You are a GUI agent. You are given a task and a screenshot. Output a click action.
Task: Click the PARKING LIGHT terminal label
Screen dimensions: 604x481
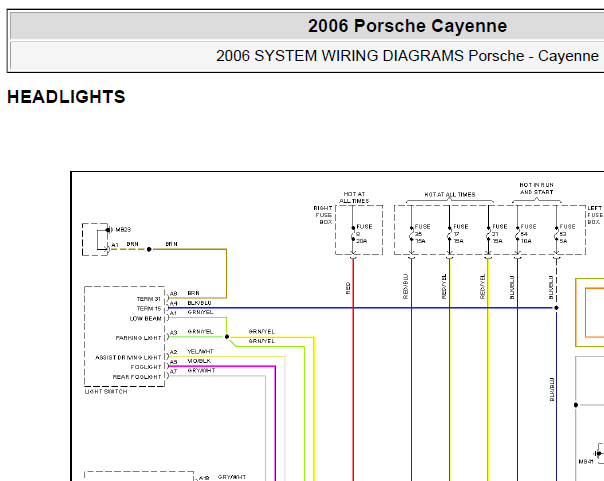[x=138, y=338]
